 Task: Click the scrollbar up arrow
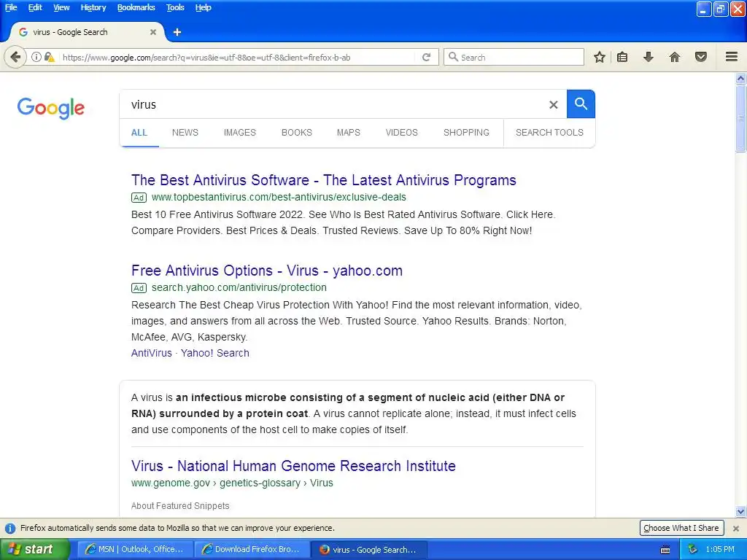pos(740,79)
